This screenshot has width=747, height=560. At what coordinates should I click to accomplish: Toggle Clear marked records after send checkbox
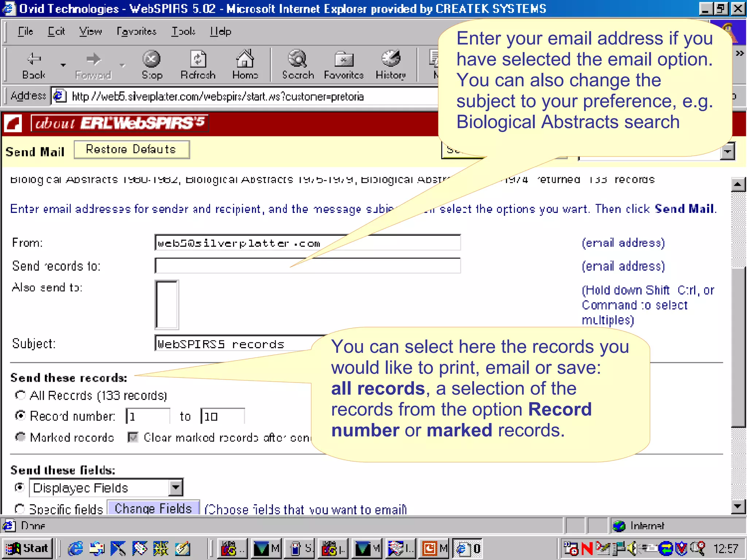coord(133,437)
